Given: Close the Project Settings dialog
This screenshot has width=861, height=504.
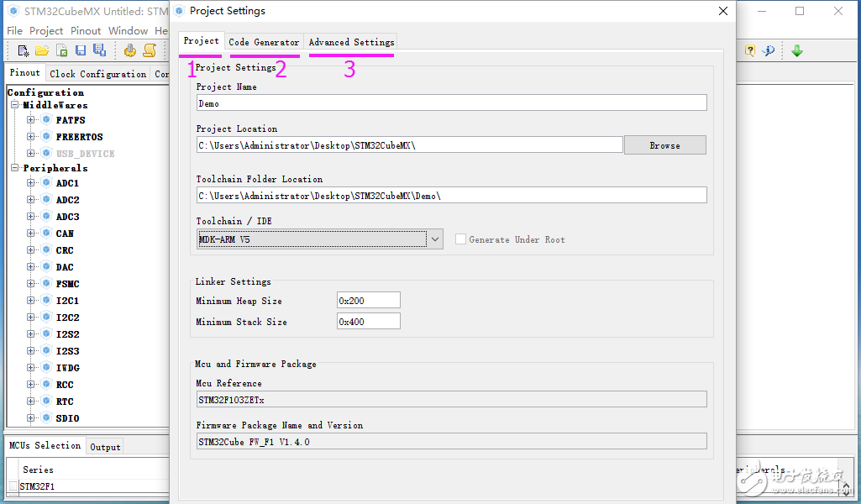Looking at the screenshot, I should click(723, 11).
